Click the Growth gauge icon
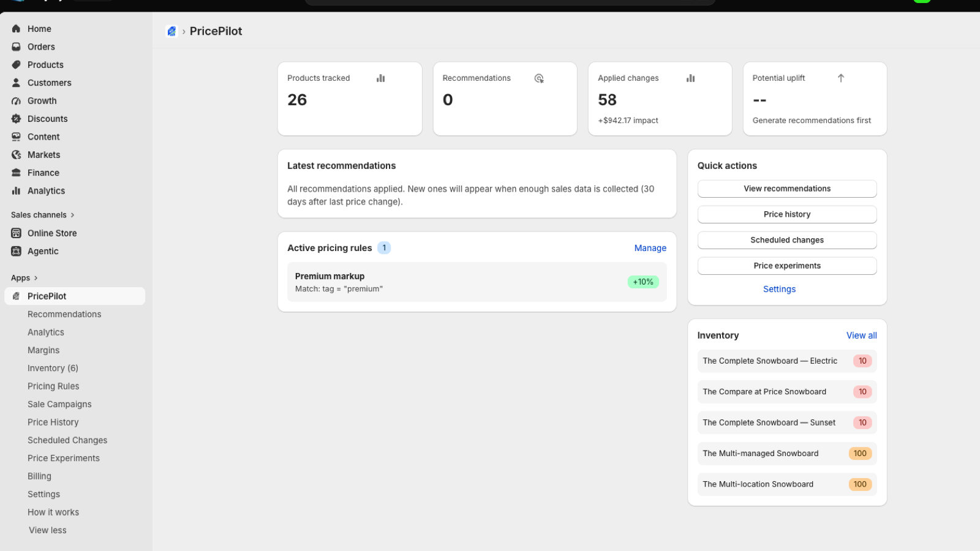 click(16, 101)
